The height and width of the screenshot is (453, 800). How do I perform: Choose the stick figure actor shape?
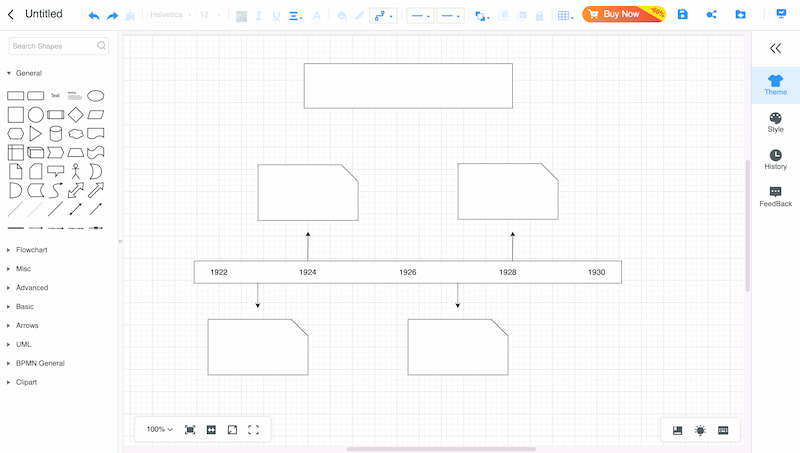[x=76, y=171]
